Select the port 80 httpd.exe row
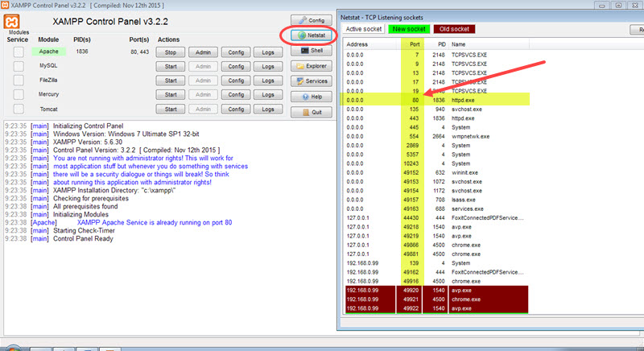 pyautogui.click(x=436, y=100)
